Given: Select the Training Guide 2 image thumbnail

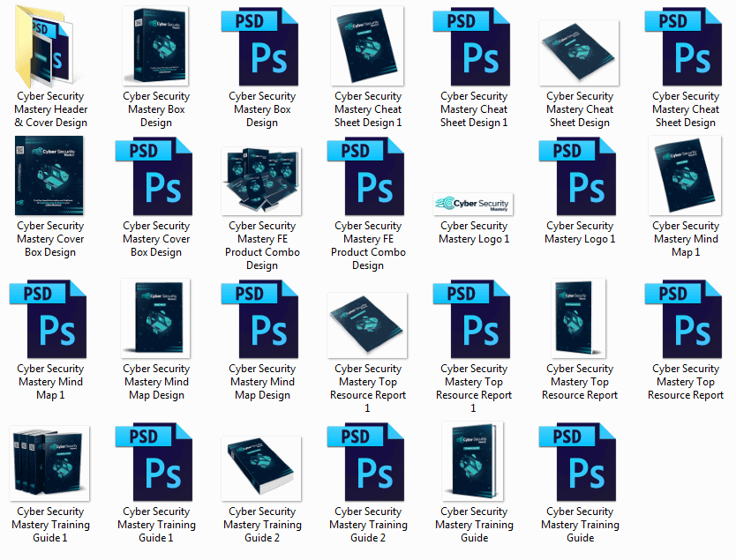Looking at the screenshot, I should [x=261, y=468].
